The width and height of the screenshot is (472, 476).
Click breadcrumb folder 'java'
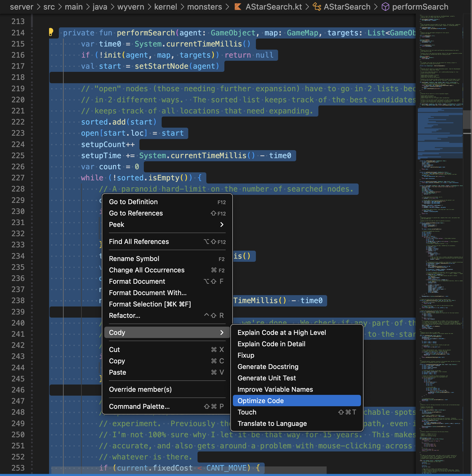click(x=100, y=7)
